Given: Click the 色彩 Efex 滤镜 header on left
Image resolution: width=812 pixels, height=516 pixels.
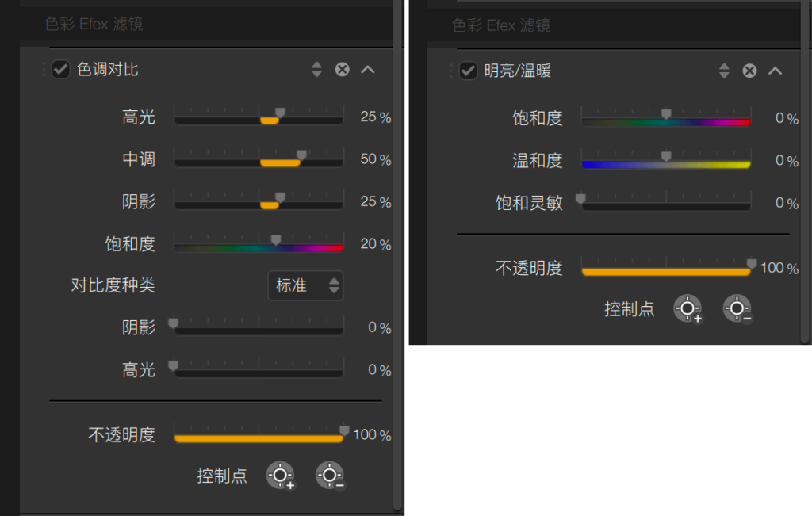Looking at the screenshot, I should coord(94,24).
